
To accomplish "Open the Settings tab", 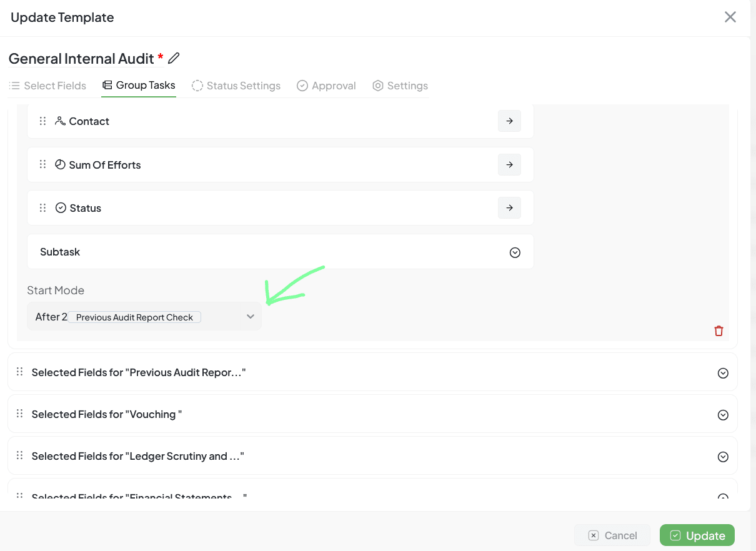I will tap(400, 86).
